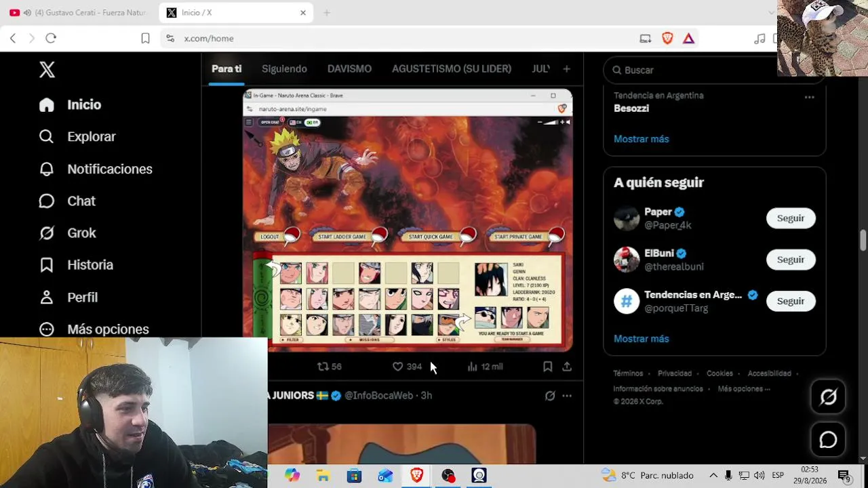Image resolution: width=868 pixels, height=488 pixels.
Task: Open the floating messages button
Action: 828,440
